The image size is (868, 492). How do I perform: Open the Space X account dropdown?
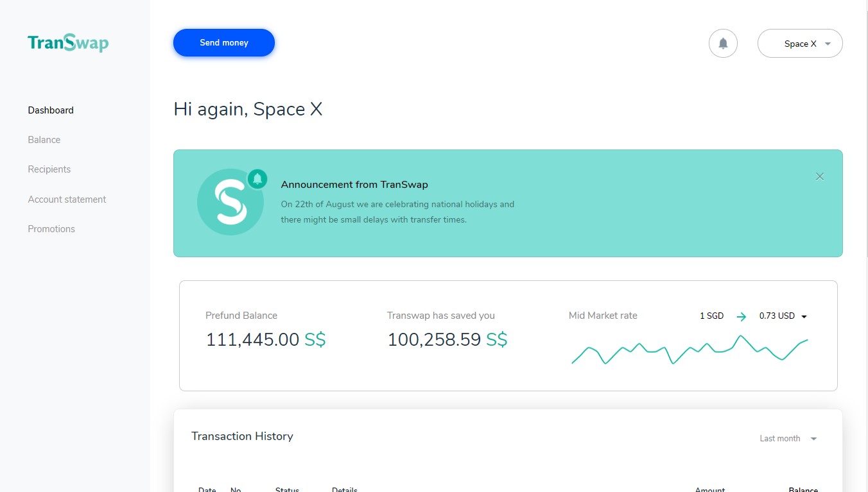coord(800,44)
